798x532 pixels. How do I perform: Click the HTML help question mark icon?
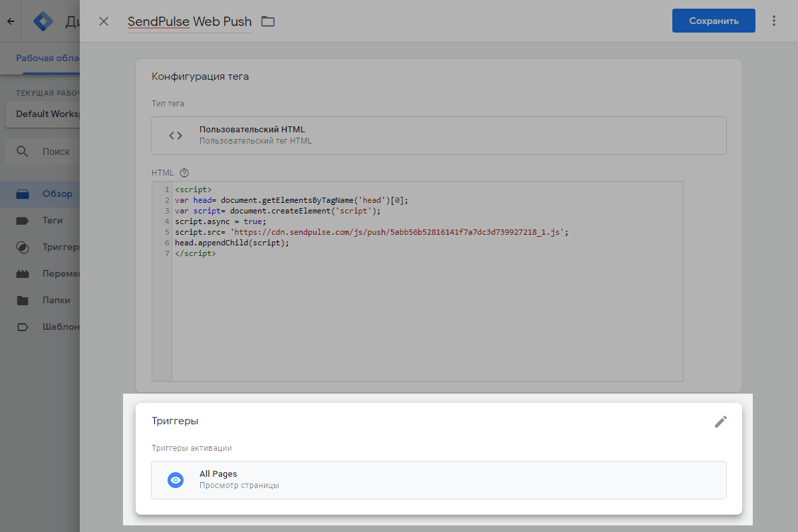(184, 173)
